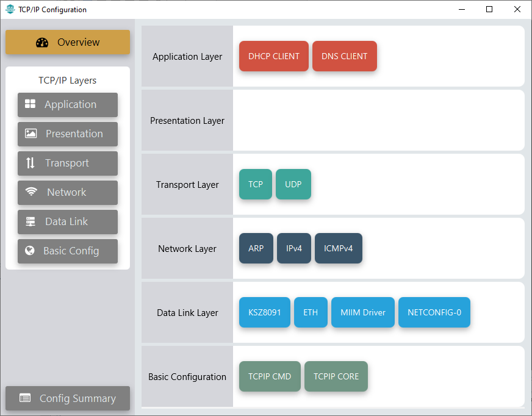Click the TCP/IP Layers heading
Image resolution: width=532 pixels, height=416 pixels.
68,81
